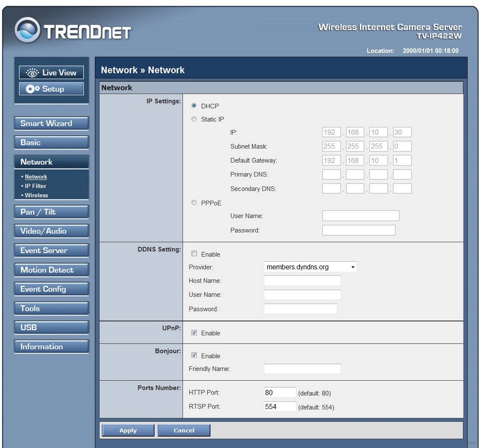Toggle the UPnP Enable checkbox
This screenshot has height=448, width=479.
[194, 333]
